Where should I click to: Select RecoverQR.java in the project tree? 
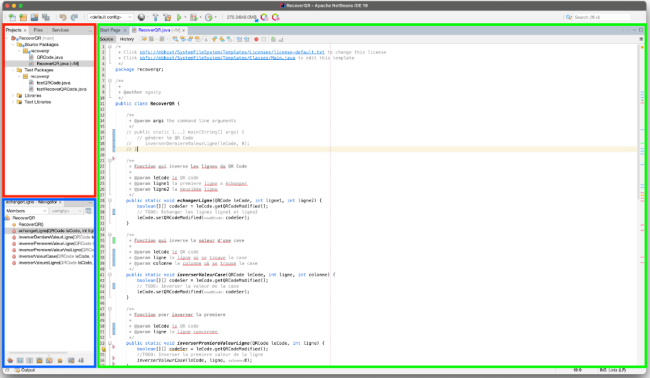(58, 64)
